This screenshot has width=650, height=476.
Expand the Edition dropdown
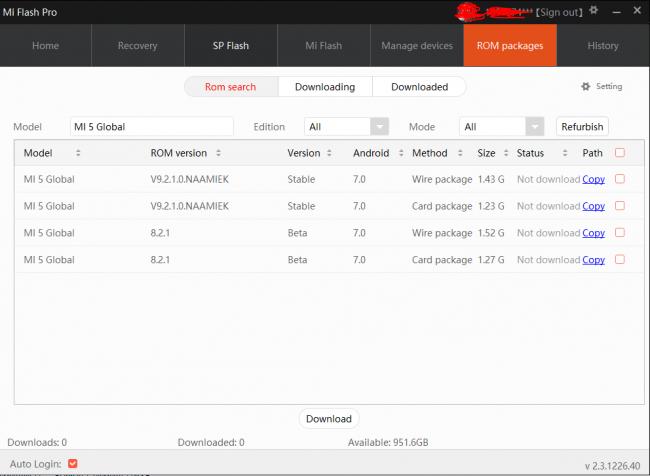(379, 126)
